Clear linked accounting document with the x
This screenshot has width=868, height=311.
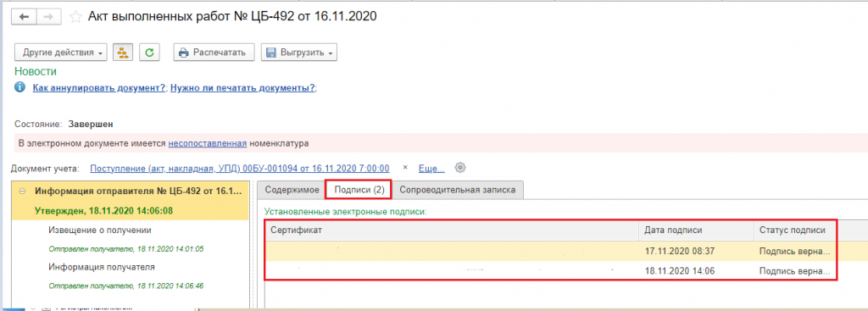404,168
